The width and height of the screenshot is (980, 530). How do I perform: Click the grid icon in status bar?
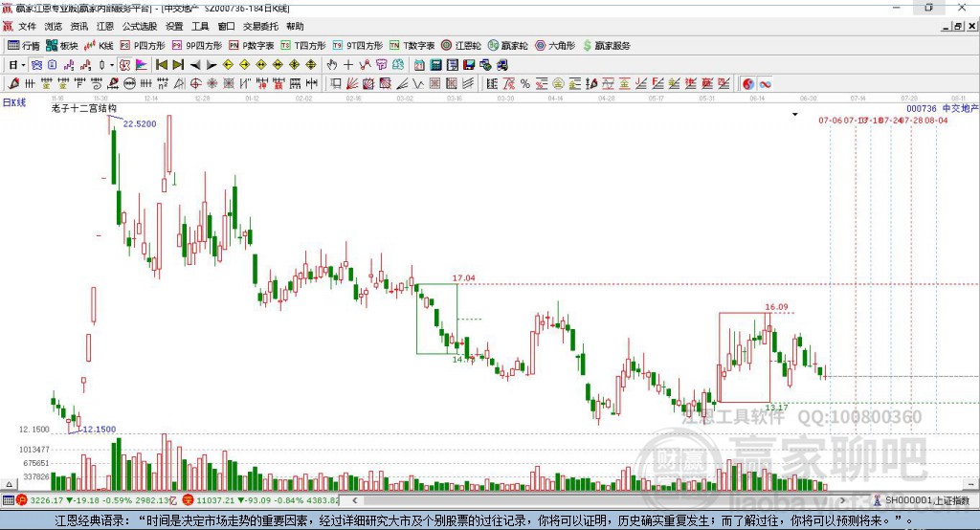(x=8, y=500)
